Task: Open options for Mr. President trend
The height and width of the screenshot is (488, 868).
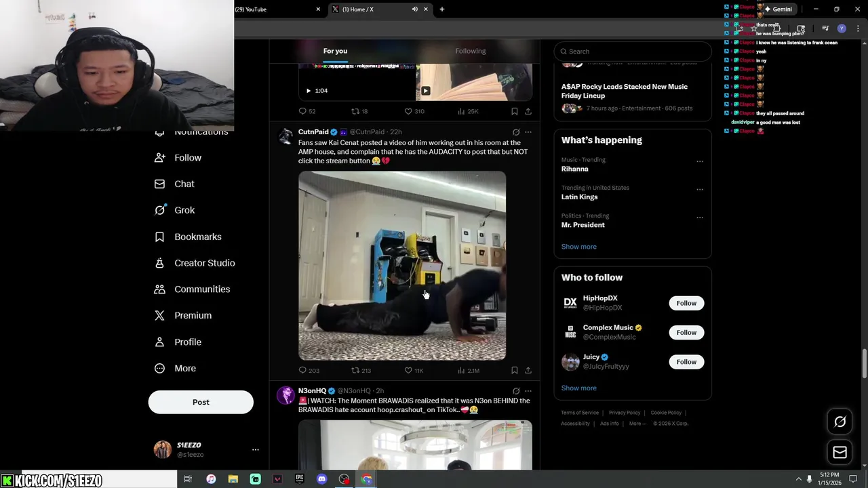Action: [x=700, y=218]
